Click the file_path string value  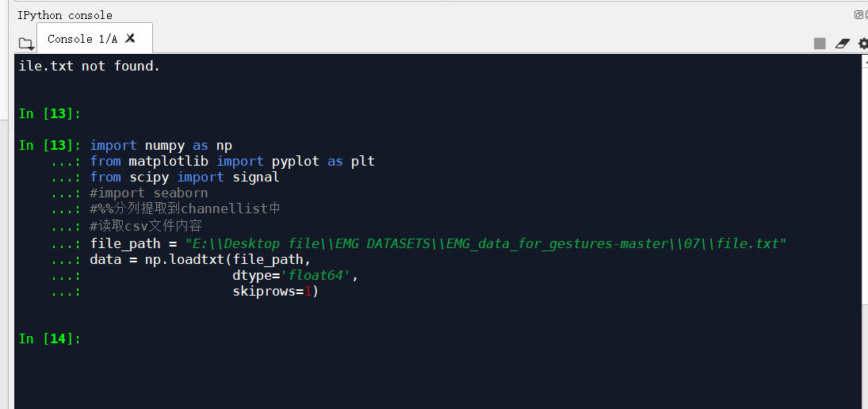click(485, 243)
